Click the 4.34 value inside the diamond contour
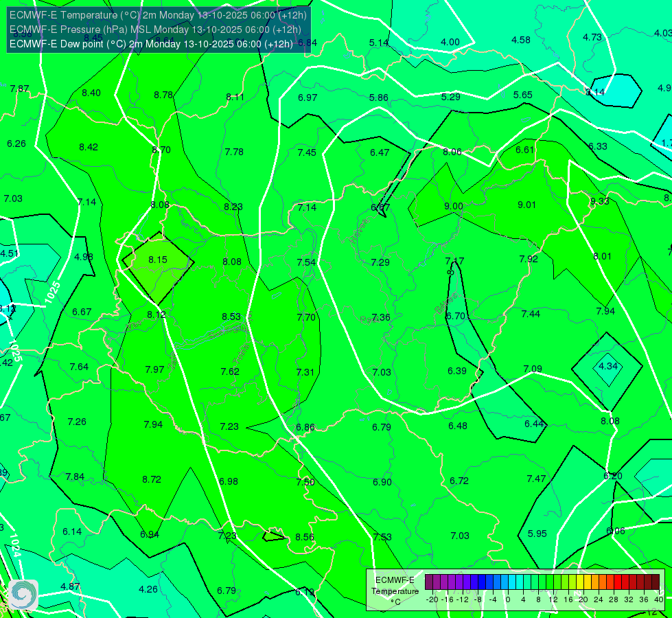672x618 pixels. [608, 366]
